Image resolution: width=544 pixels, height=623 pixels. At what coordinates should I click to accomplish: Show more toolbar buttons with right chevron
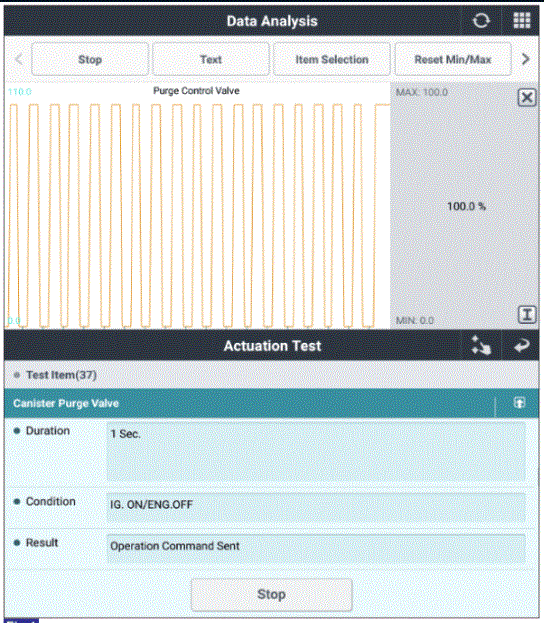[526, 59]
